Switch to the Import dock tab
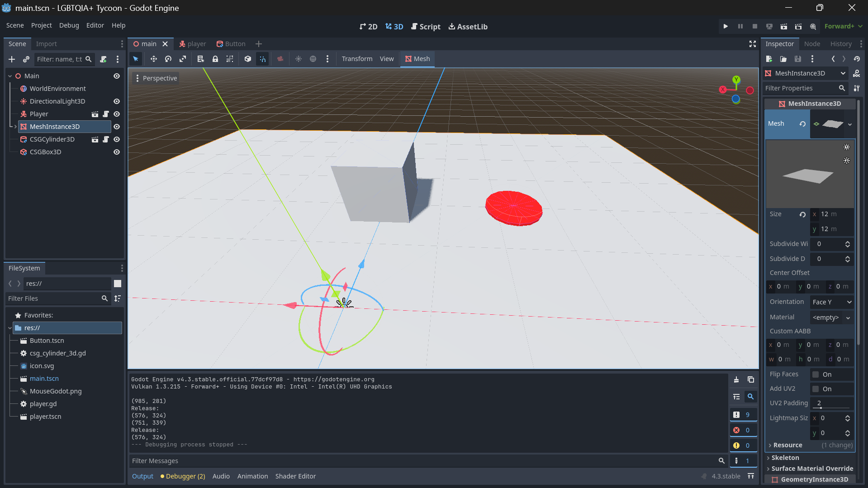 46,44
